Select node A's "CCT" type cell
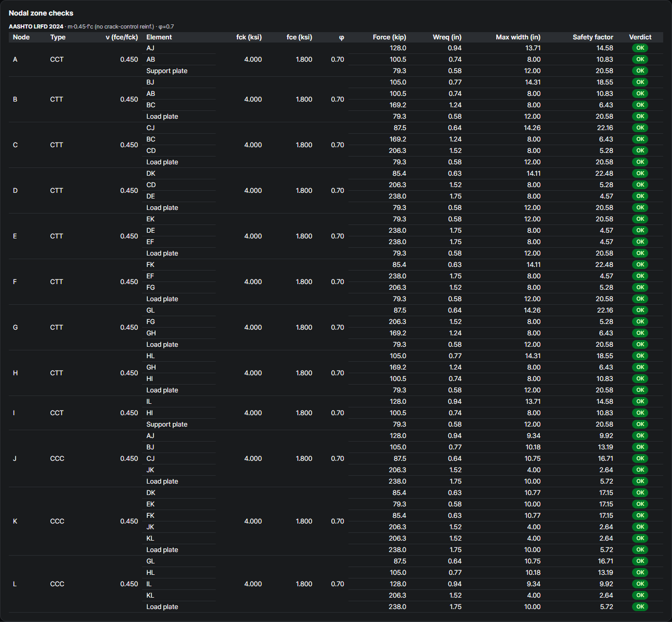This screenshot has height=622, width=672. (x=57, y=60)
